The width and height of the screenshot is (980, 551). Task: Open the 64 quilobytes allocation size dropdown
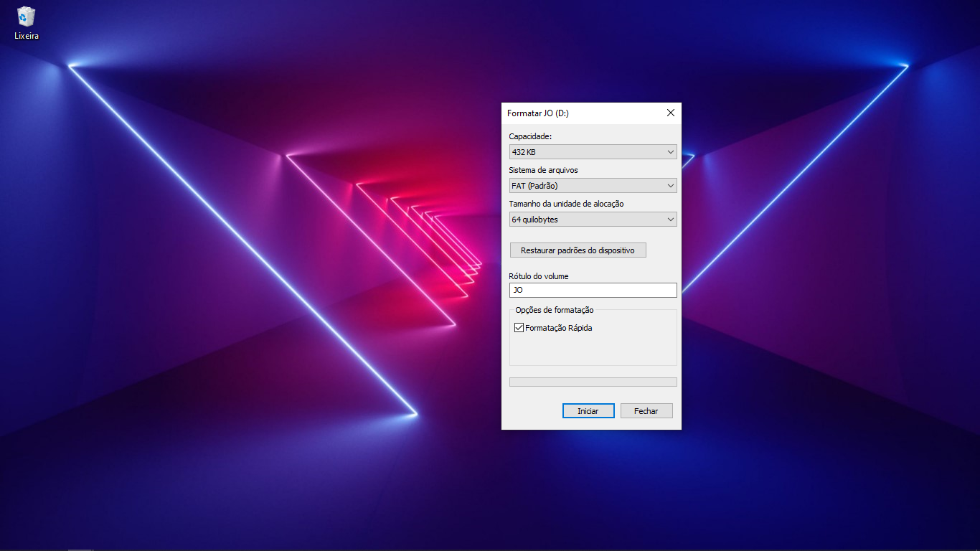pyautogui.click(x=593, y=220)
